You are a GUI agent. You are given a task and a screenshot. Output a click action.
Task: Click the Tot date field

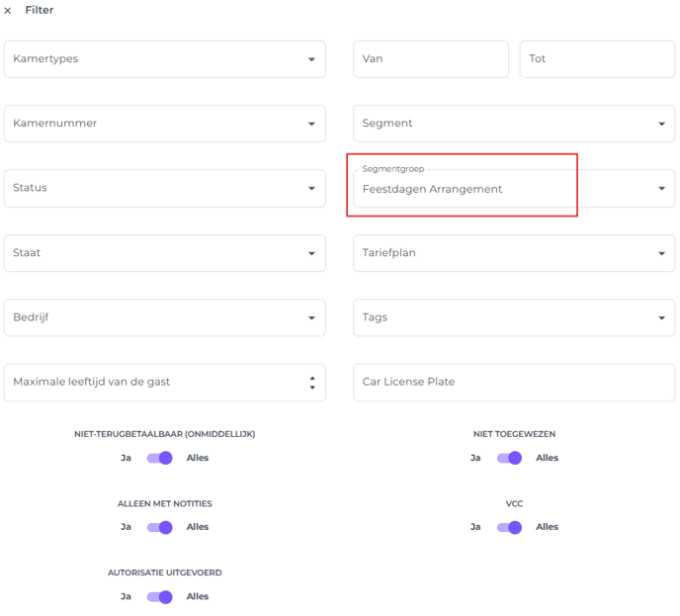click(597, 59)
